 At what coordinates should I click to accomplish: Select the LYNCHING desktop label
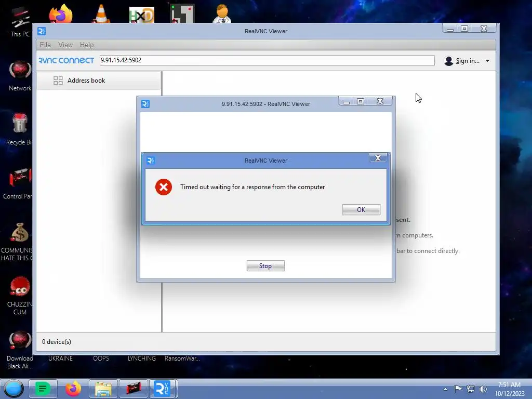pyautogui.click(x=142, y=358)
